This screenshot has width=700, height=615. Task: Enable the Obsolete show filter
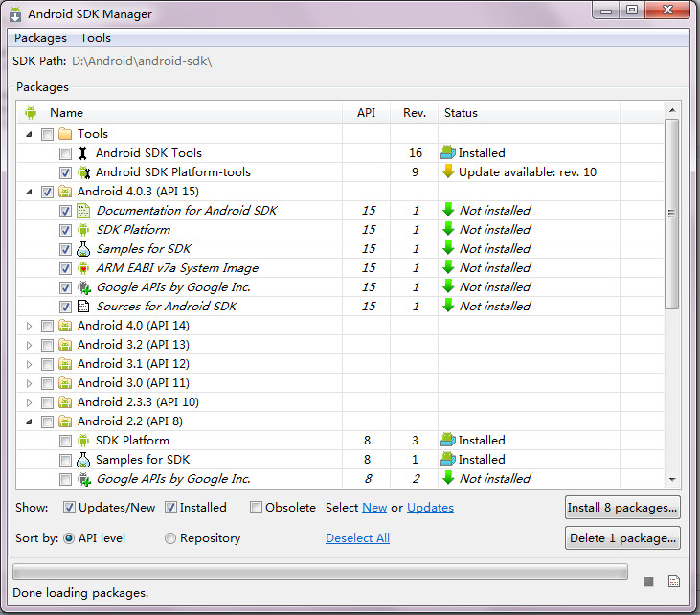pyautogui.click(x=256, y=508)
